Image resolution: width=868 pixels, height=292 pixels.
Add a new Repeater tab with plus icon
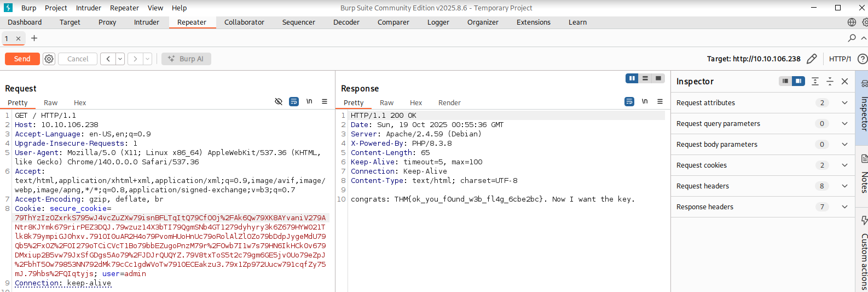coord(34,38)
